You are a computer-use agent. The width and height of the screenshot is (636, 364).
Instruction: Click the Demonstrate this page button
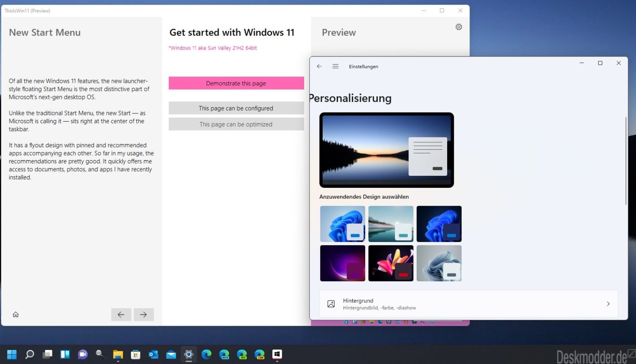tap(236, 83)
